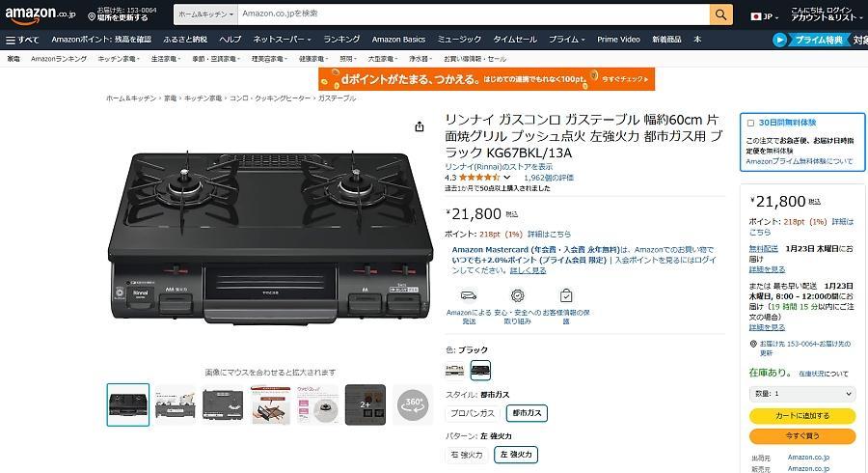Select the 右 強火力 pattern option
The width and height of the screenshot is (868, 473).
466,455
